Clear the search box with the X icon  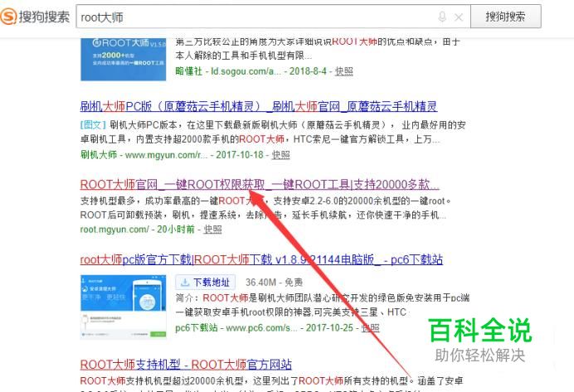tap(459, 17)
